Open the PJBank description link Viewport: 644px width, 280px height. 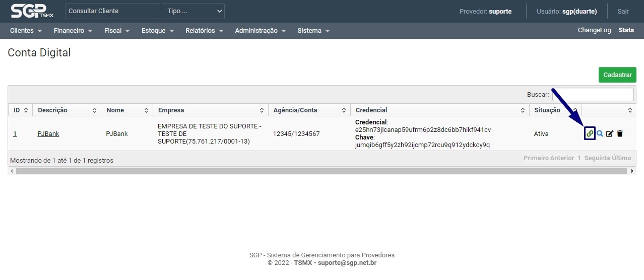tap(48, 134)
